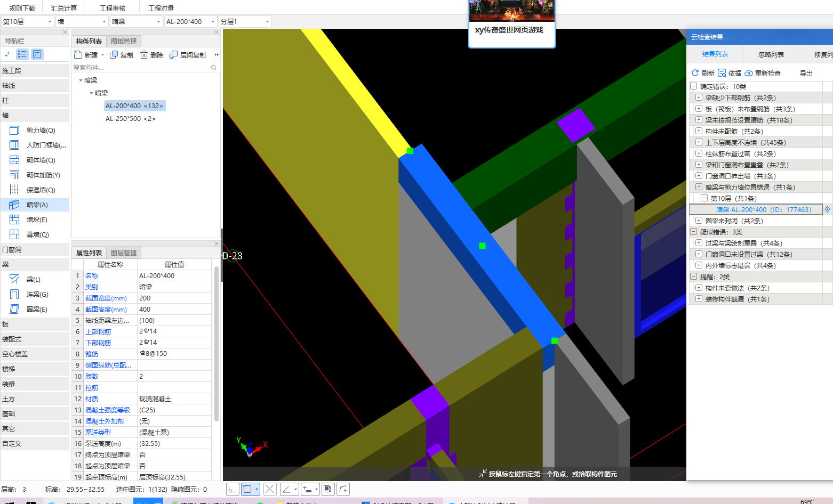Click the 重新检查 cloud recheck icon
The image size is (833, 504).
749,73
